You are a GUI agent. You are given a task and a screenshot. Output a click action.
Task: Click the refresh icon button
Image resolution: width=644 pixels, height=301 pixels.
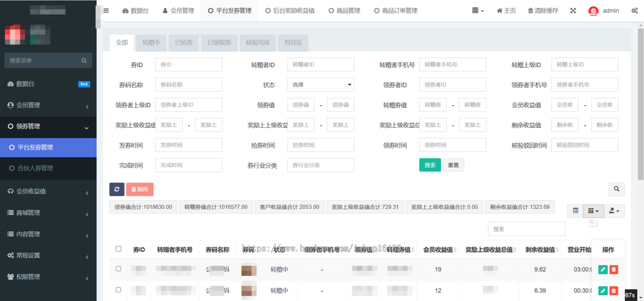(x=117, y=189)
